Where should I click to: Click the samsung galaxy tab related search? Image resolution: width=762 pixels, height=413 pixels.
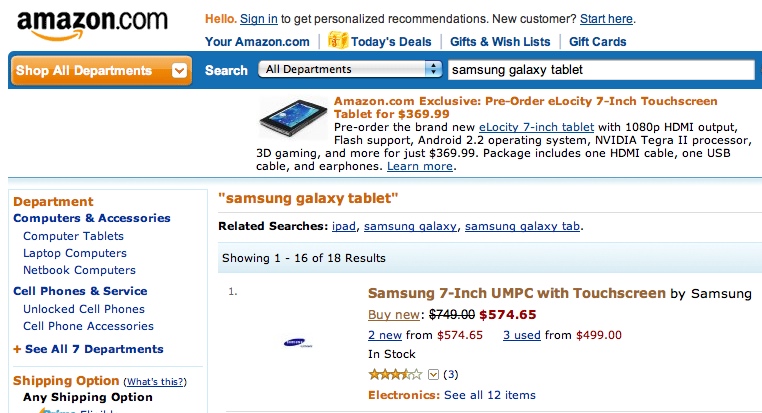(x=522, y=226)
